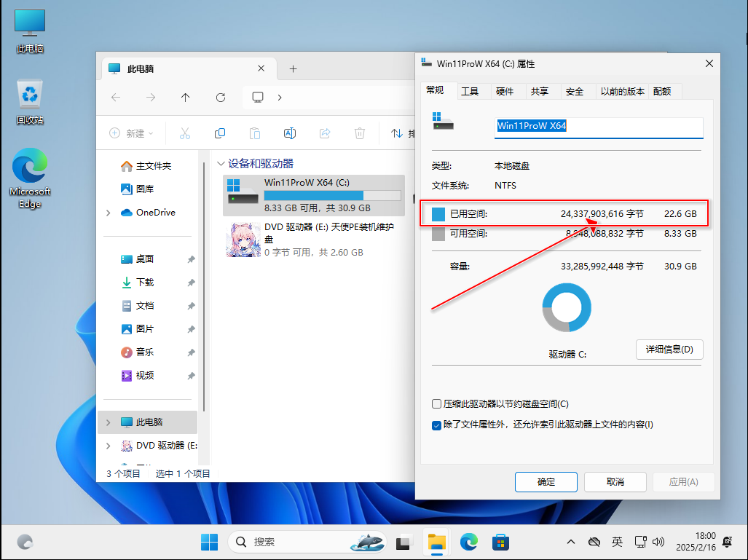
Task: Close the 此电脑 explorer tab
Action: 261,68
